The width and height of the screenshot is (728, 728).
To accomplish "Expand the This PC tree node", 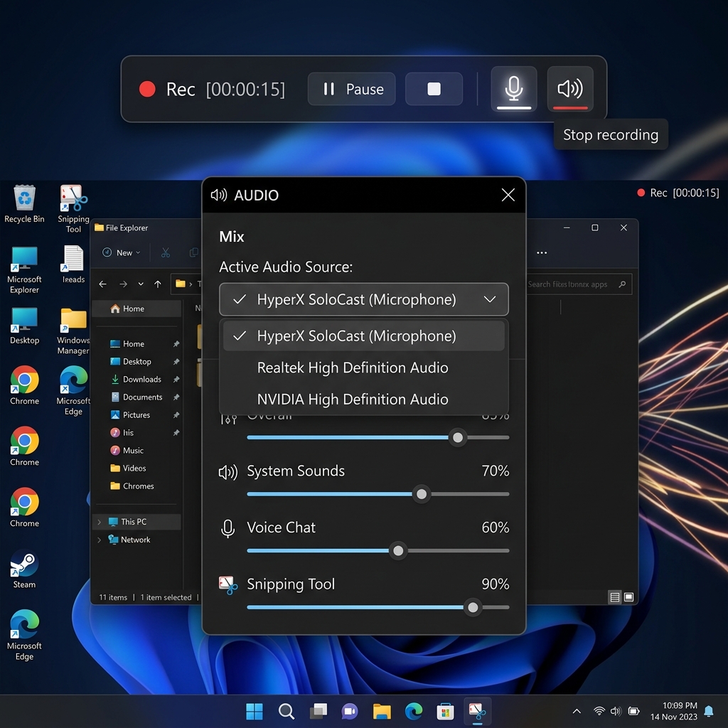I will click(99, 522).
